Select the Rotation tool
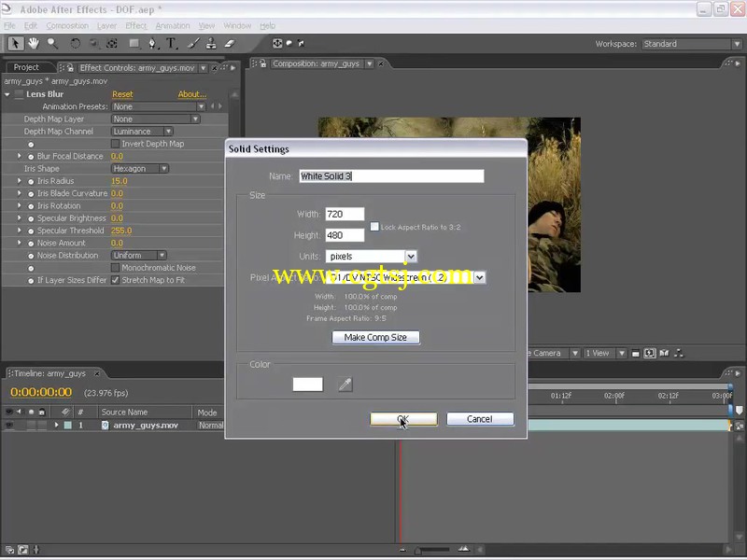The width and height of the screenshot is (747, 560). [x=76, y=44]
